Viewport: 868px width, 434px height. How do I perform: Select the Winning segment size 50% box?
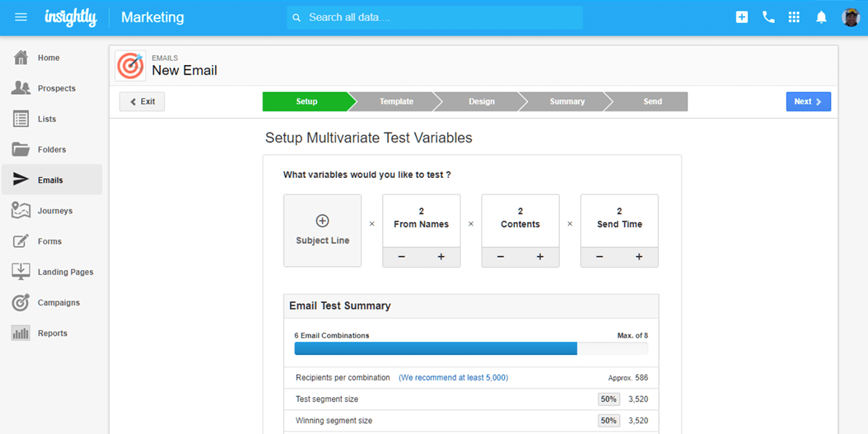[608, 421]
